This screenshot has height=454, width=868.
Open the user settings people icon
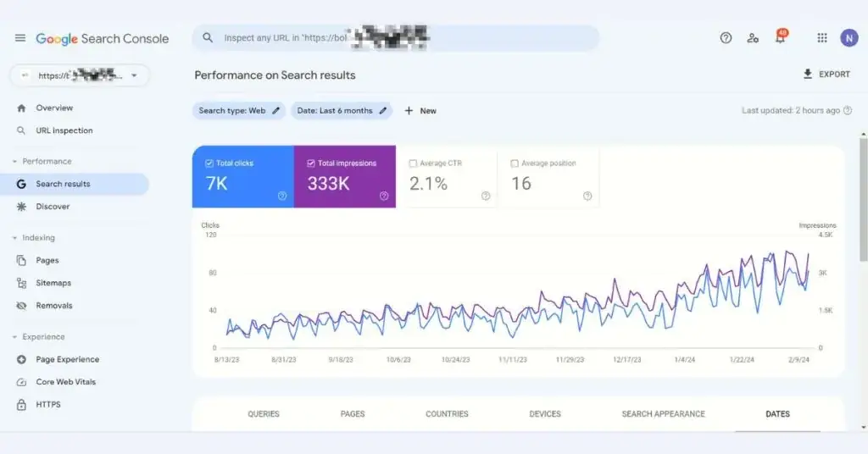(x=753, y=38)
